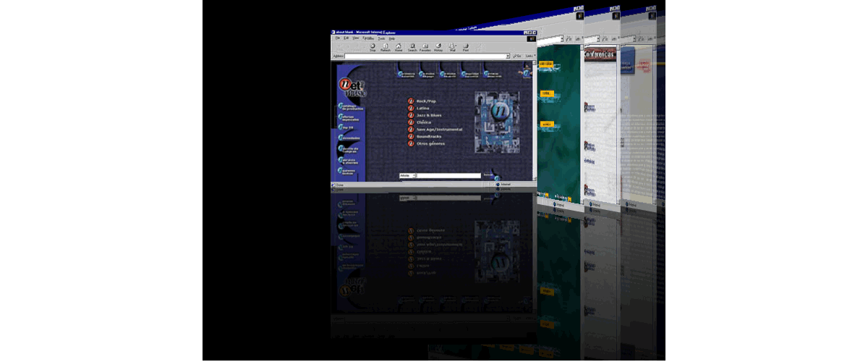Click the fourth sidebar navigation button
The image size is (868, 362).
click(348, 138)
